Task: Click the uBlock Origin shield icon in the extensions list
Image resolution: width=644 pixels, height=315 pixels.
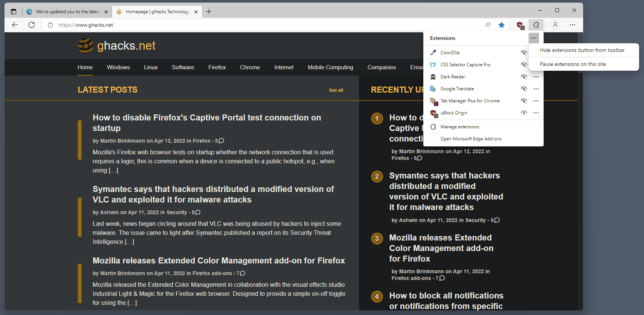Action: pyautogui.click(x=433, y=113)
